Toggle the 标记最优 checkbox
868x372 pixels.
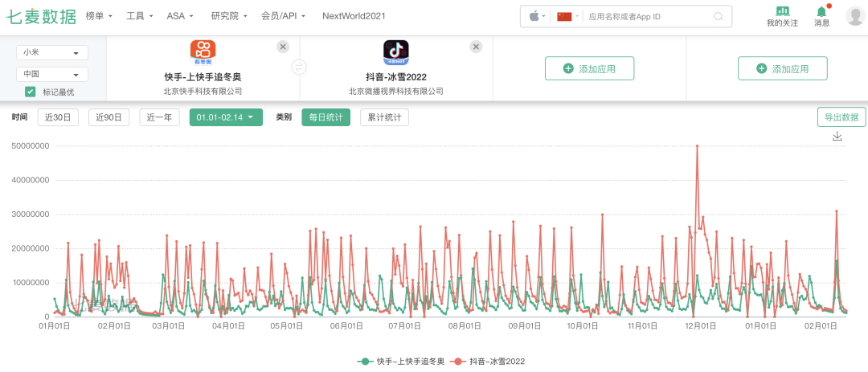pos(31,92)
